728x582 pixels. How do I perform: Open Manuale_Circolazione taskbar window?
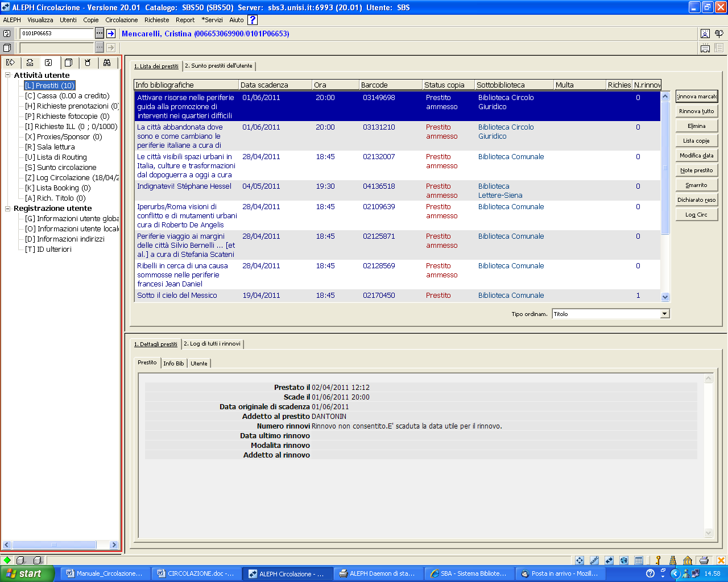click(x=105, y=573)
